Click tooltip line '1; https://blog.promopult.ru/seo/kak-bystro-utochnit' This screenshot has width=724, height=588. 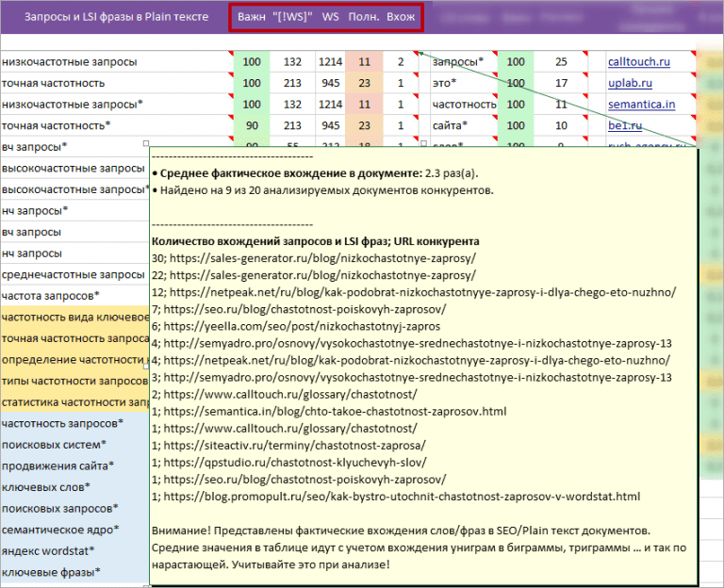(396, 497)
